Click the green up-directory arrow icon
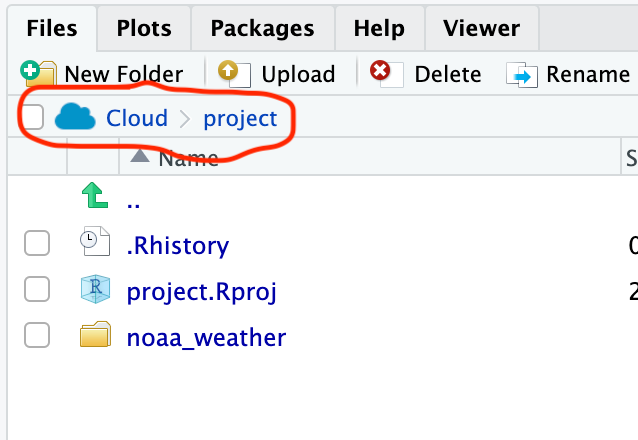This screenshot has width=638, height=440. click(93, 198)
